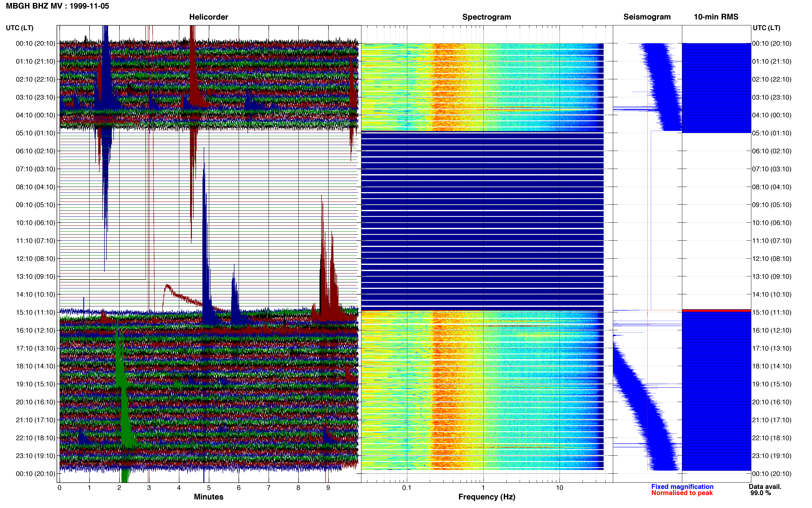Screen dimensions: 812x508
Task: Click the left '21:10 (17:10)' time label
Action: click(x=35, y=420)
